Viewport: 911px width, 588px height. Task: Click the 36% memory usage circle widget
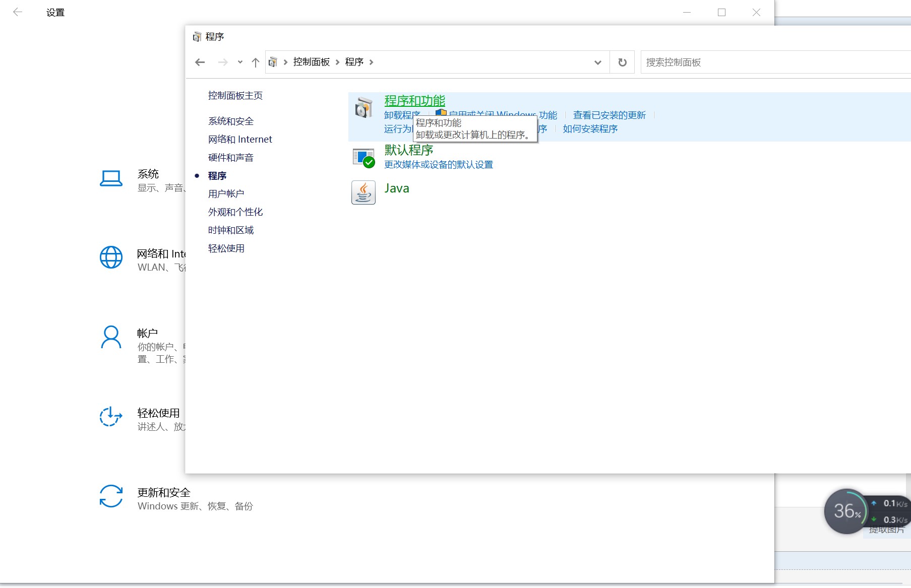click(846, 511)
